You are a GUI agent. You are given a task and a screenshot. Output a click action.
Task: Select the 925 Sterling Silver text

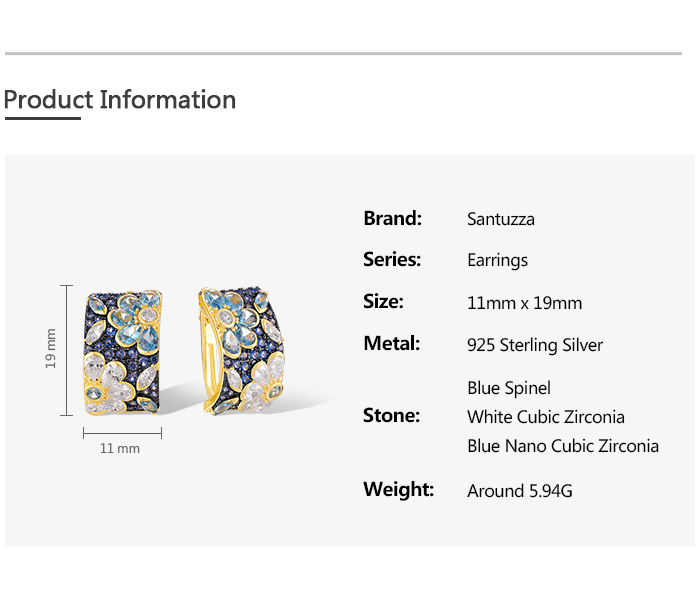point(535,345)
